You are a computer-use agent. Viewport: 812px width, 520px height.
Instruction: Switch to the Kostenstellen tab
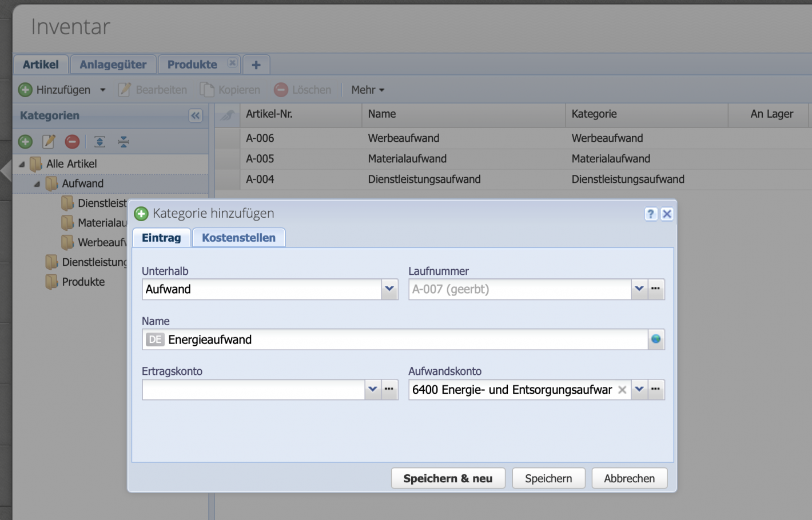[238, 238]
